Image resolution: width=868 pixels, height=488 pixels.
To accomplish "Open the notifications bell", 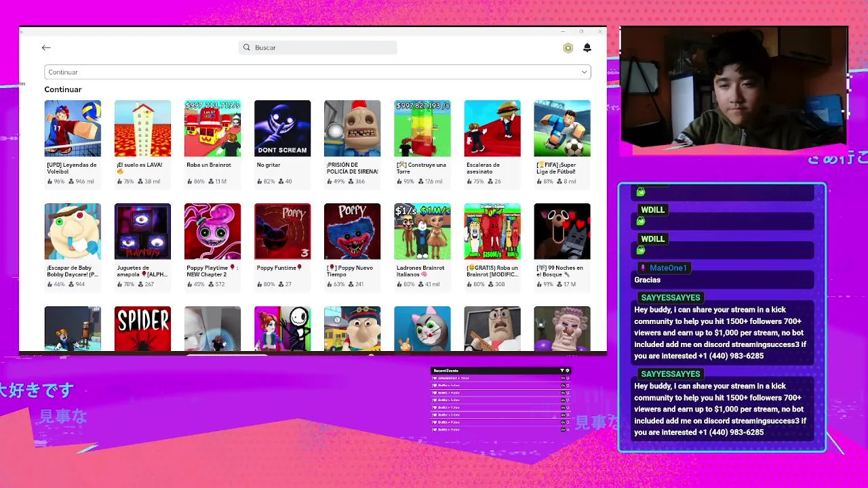I will [x=587, y=47].
